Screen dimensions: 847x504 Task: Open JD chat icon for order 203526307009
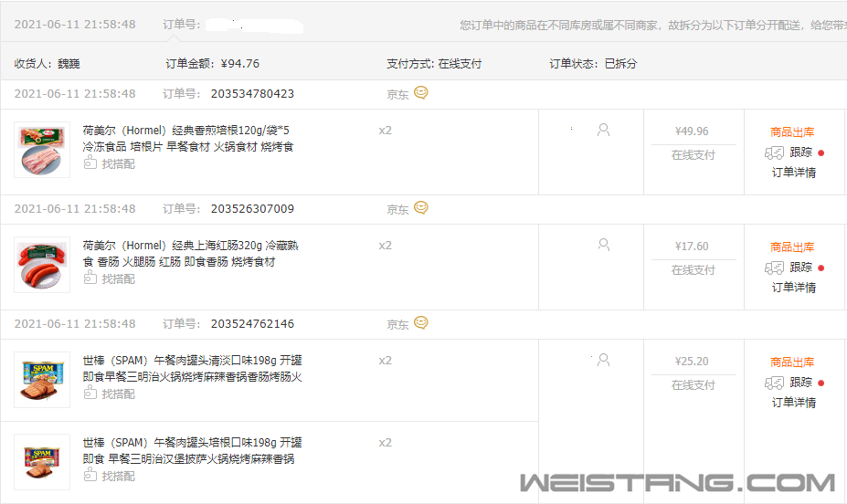421,208
